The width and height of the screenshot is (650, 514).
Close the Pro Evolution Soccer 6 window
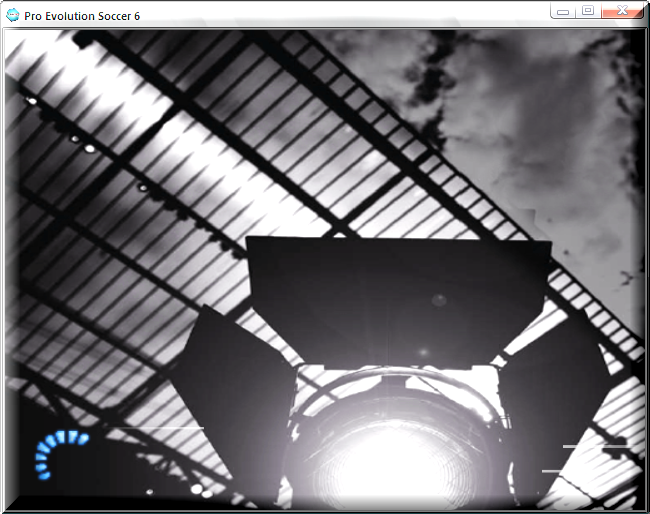(622, 11)
